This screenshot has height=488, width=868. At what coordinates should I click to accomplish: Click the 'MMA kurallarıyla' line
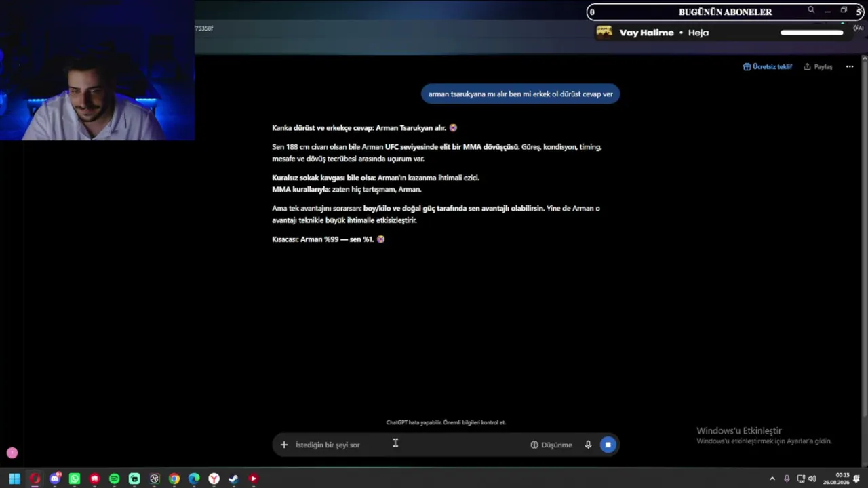click(347, 190)
